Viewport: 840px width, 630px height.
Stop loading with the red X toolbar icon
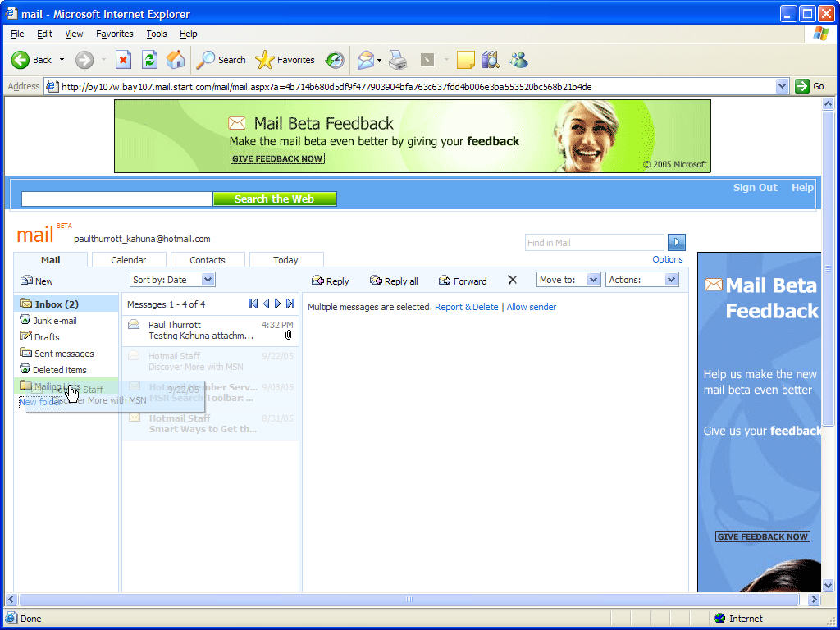[123, 60]
